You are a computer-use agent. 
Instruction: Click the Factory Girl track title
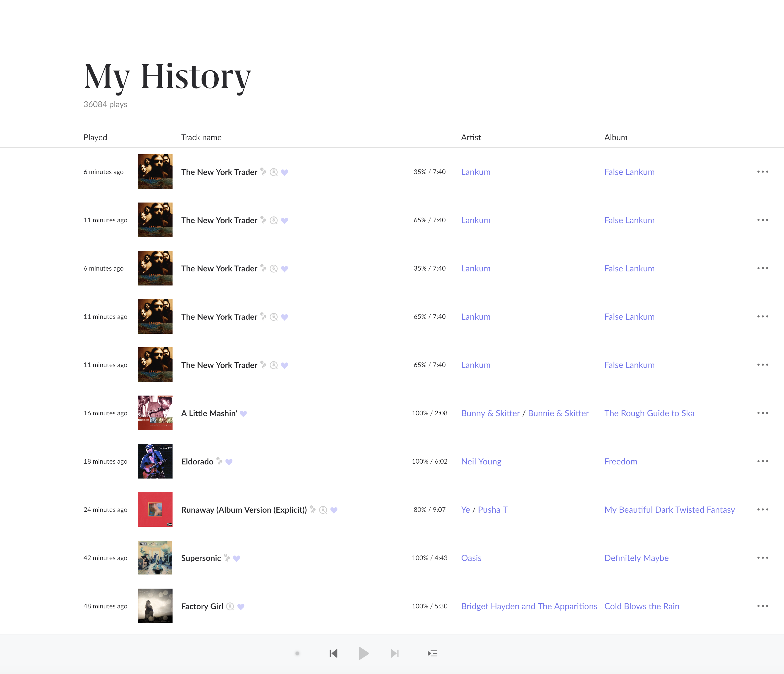pyautogui.click(x=202, y=607)
